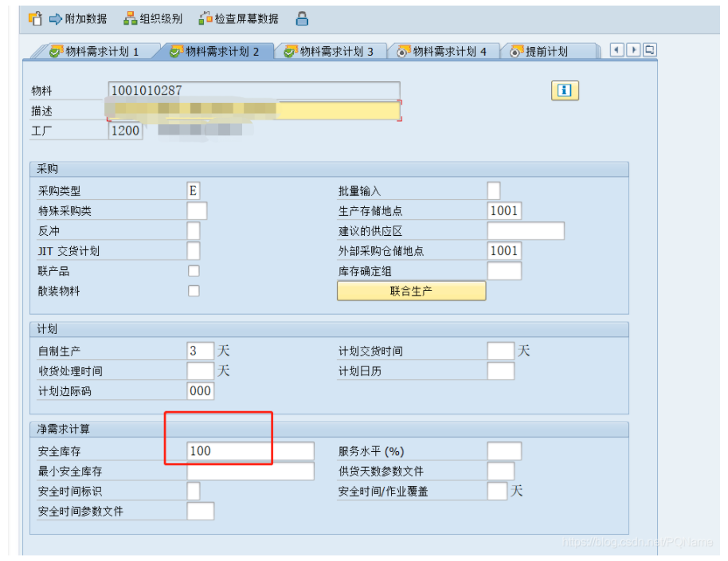Check the 散装物料 checkbox
Screen dimensions: 728x561
pyautogui.click(x=194, y=290)
